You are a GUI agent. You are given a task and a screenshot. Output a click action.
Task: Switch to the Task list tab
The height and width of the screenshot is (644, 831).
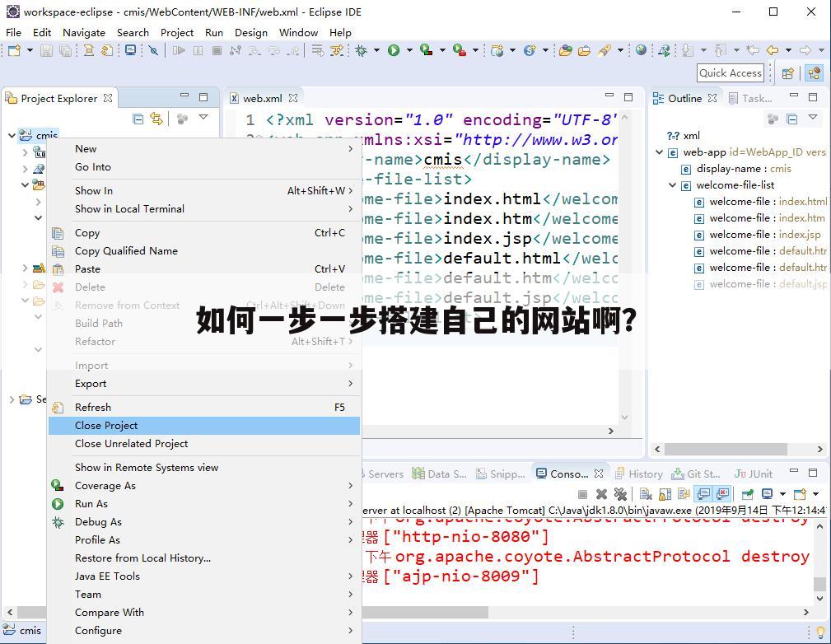click(x=750, y=98)
